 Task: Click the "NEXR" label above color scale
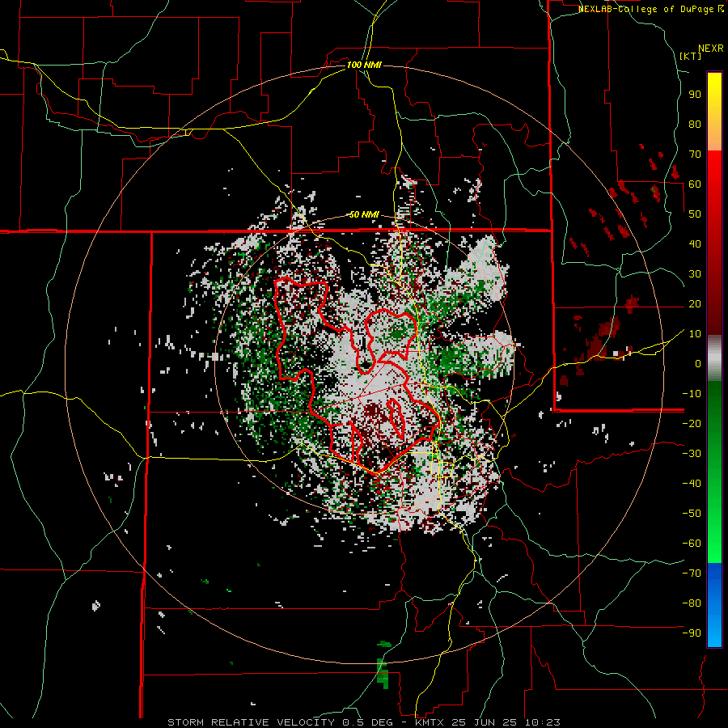pyautogui.click(x=711, y=49)
